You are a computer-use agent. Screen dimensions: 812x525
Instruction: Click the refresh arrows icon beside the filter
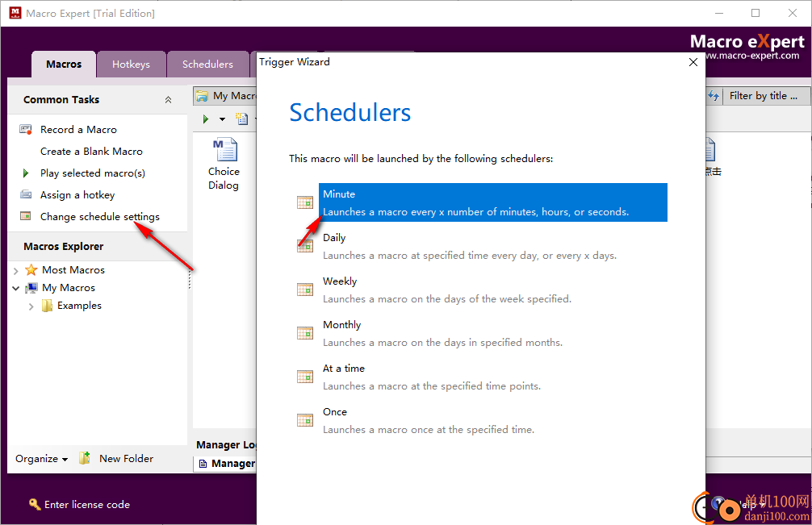point(714,96)
